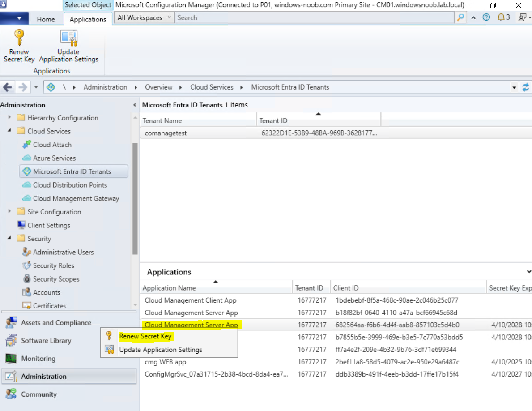Viewport: 532px width, 411px height.
Task: Select the Cloud Management Client App row
Action: 336,300
